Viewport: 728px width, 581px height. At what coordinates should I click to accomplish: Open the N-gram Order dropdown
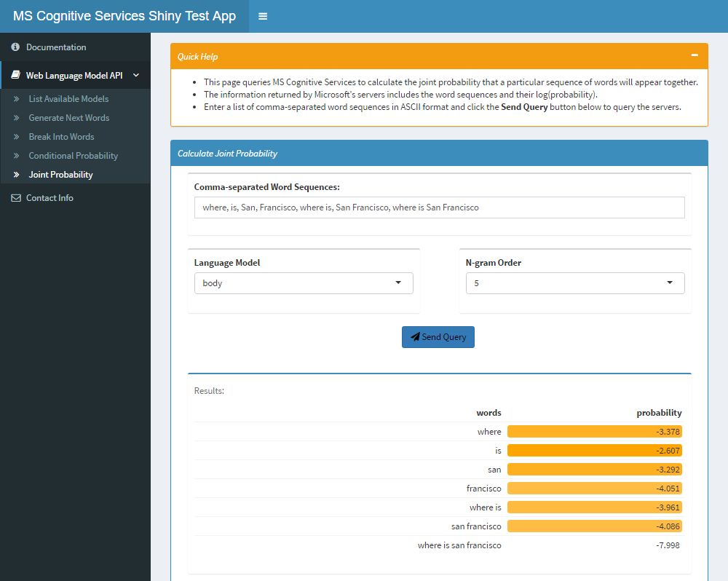[x=575, y=283]
